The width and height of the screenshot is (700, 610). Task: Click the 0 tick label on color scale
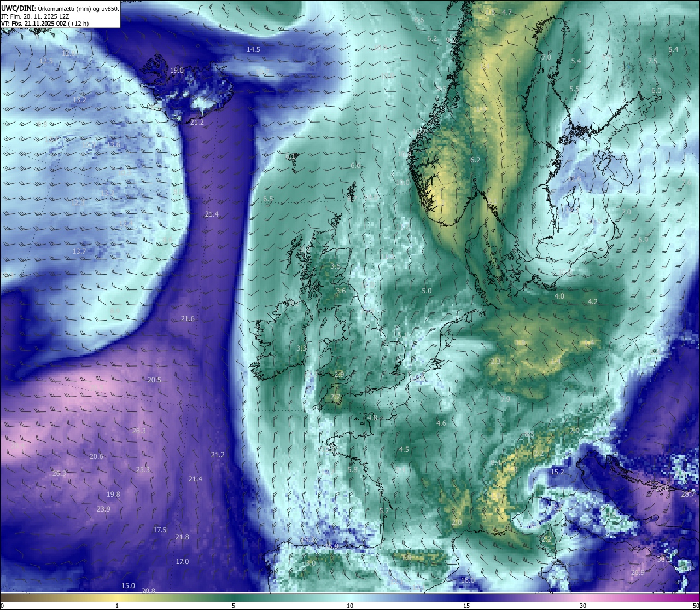pos(2,606)
